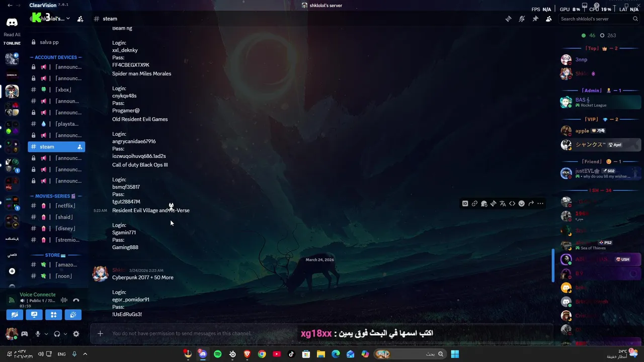Click the Windows Start button
Screen dimensions: 644x362
point(455,354)
